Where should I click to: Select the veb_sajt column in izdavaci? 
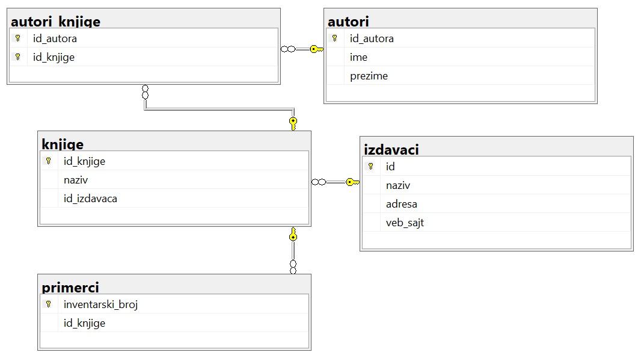coord(405,223)
